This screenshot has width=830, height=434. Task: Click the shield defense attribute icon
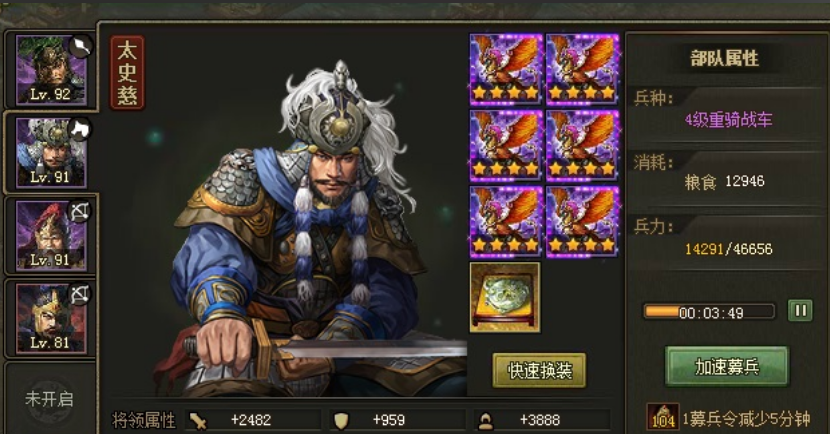341,421
